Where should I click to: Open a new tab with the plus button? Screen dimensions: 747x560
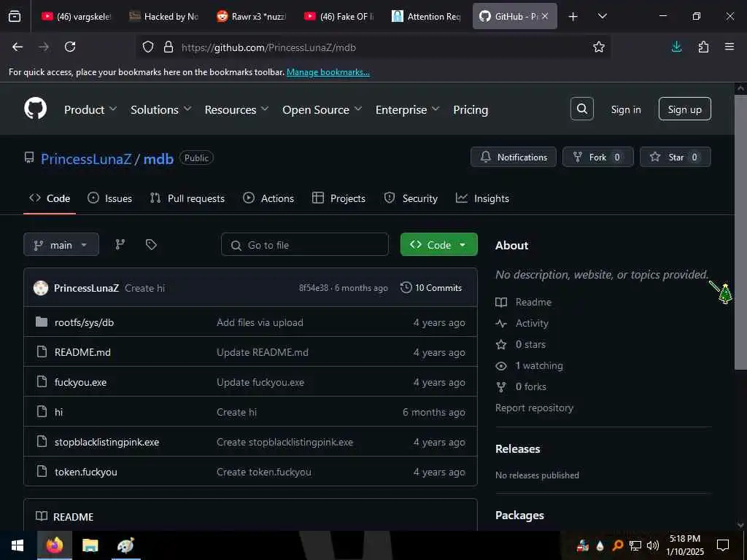573,16
